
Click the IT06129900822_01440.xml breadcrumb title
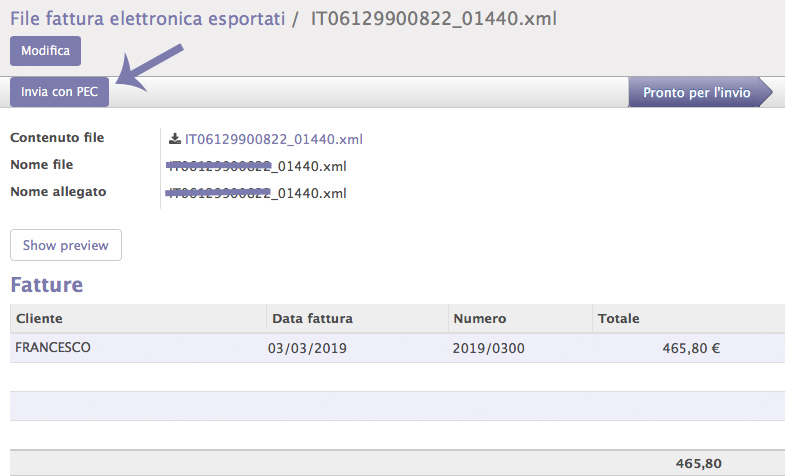point(434,18)
